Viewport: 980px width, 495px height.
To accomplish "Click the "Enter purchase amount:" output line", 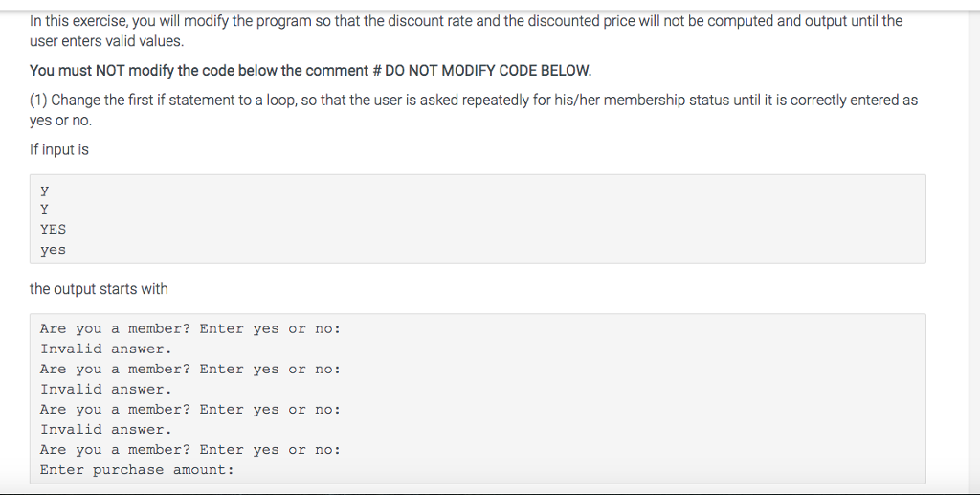I will pos(137,470).
